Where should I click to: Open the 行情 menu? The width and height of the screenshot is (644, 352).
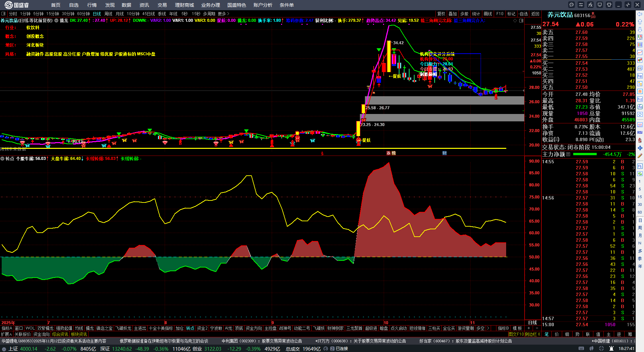[x=92, y=5]
